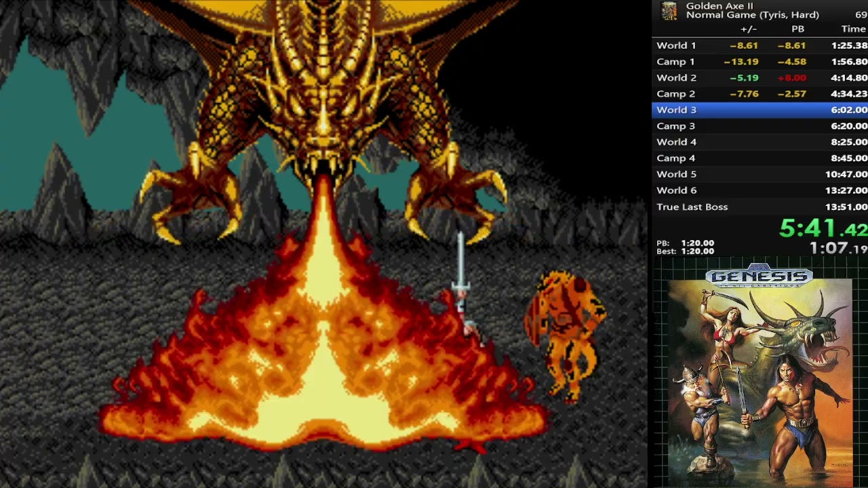868x488 pixels.
Task: Click the "Normal Game (Tyris, Hard)" category text
Action: (x=752, y=15)
